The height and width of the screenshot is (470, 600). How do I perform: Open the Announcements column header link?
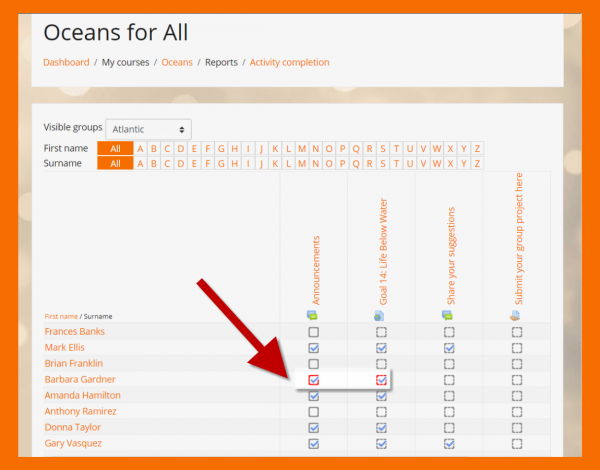tap(316, 270)
